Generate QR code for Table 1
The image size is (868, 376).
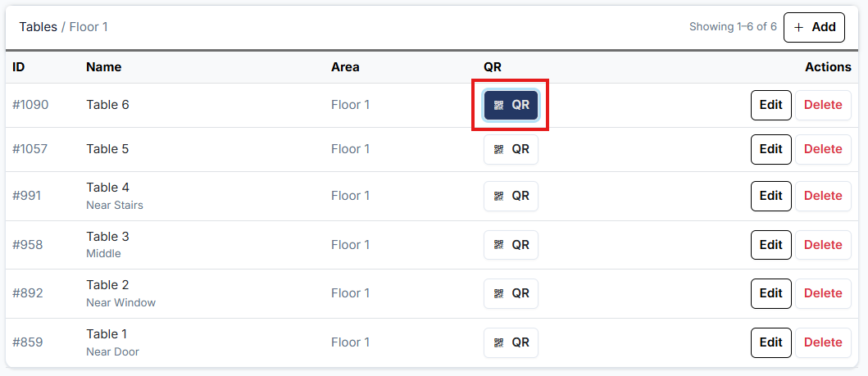tap(511, 342)
